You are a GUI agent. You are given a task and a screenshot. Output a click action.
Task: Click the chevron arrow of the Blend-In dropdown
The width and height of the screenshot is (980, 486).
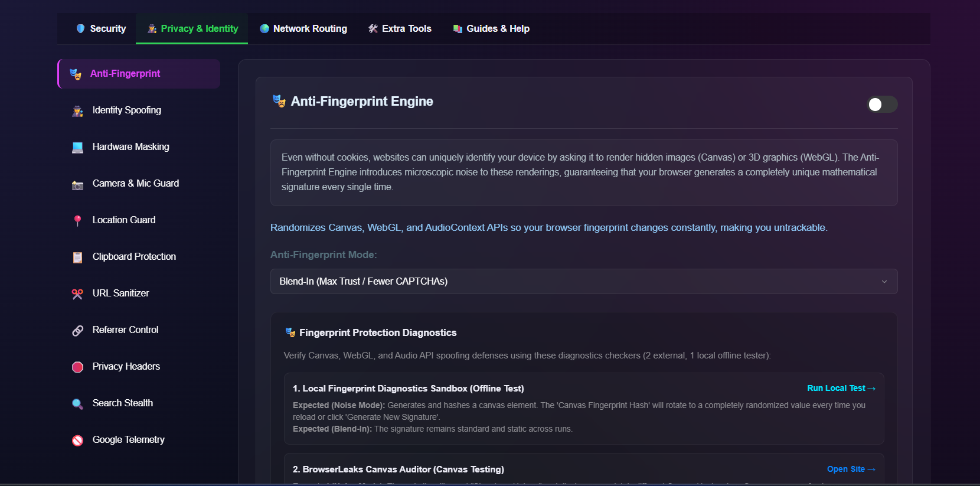[884, 282]
